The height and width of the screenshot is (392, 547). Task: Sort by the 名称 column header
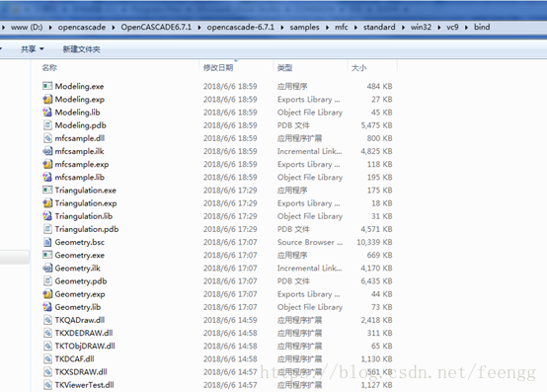[x=49, y=68]
